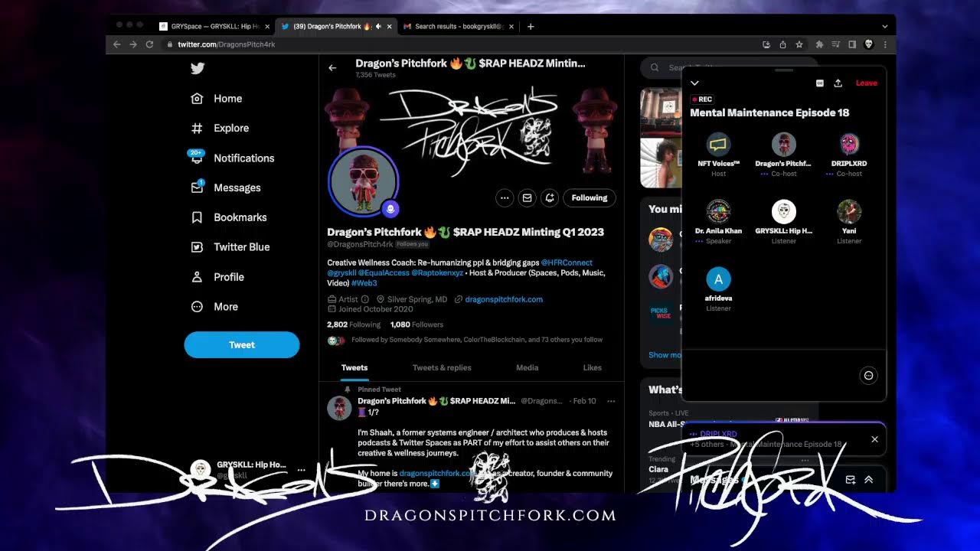Expand the More sidebar menu
Screen dimensions: 980x551
click(214, 307)
